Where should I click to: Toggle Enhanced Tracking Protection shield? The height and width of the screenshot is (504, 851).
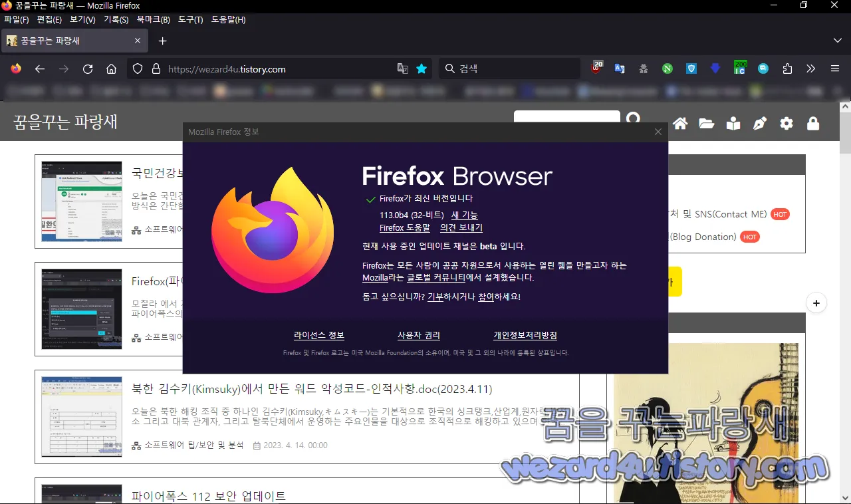(138, 68)
